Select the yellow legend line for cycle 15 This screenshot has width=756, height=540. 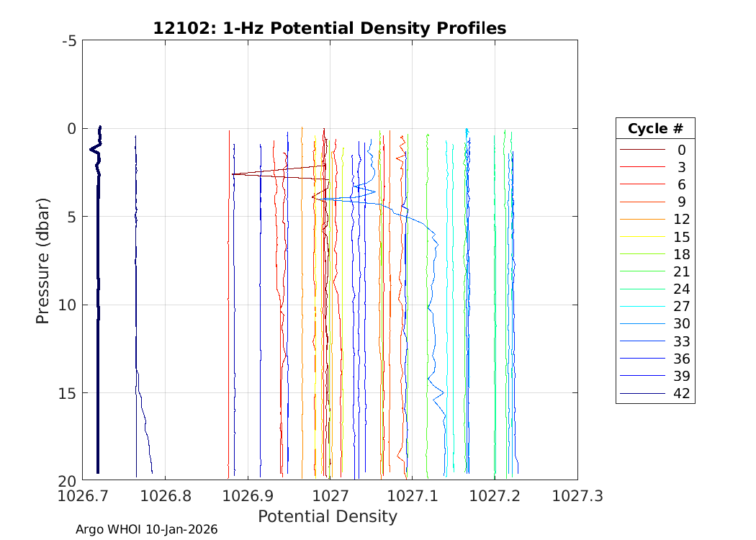(x=643, y=237)
